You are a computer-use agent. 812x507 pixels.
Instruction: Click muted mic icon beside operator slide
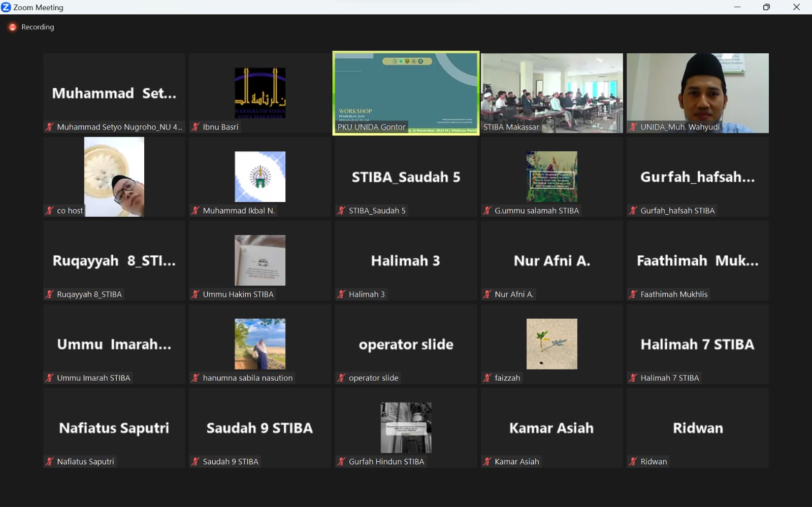(x=341, y=378)
